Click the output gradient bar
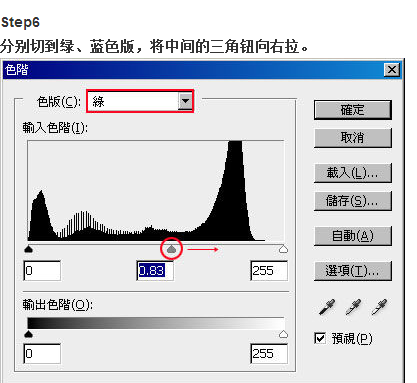Image resolution: width=417 pixels, height=383 pixels. tap(156, 323)
